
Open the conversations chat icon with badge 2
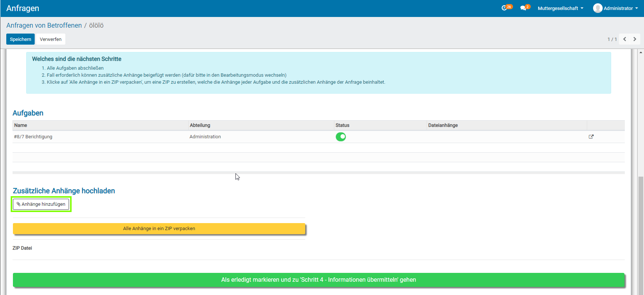(x=523, y=8)
